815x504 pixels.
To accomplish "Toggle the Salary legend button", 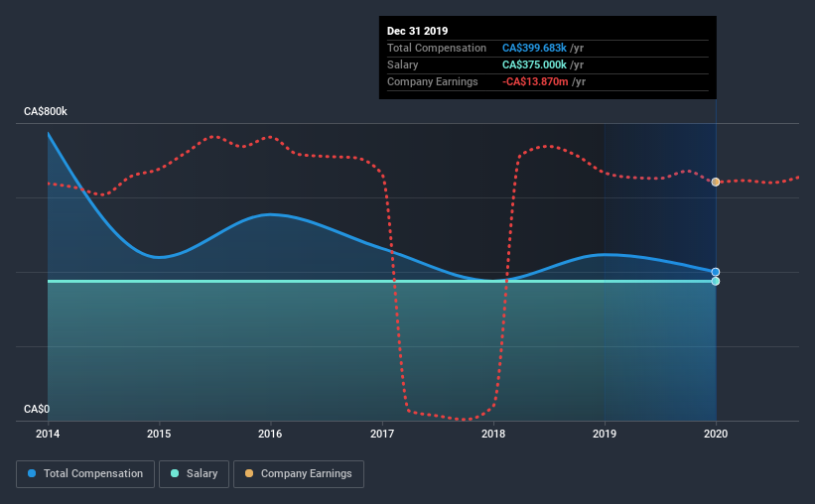I will point(194,474).
